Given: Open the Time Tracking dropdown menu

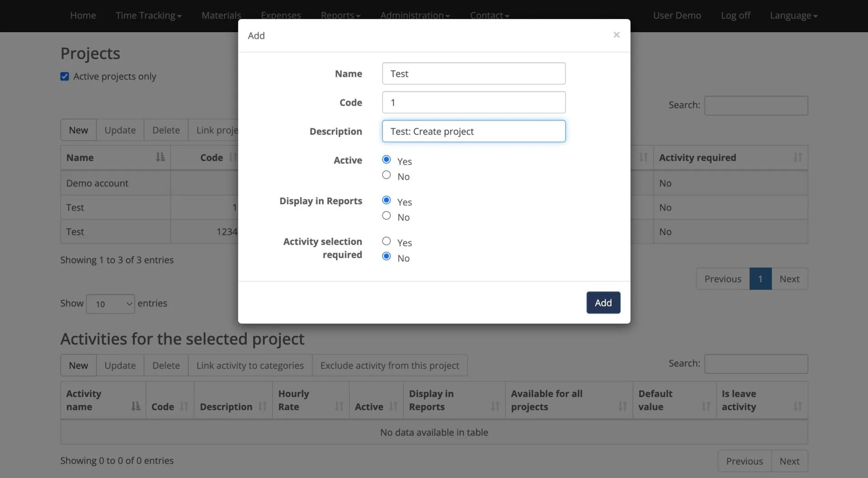Looking at the screenshot, I should 148,15.
